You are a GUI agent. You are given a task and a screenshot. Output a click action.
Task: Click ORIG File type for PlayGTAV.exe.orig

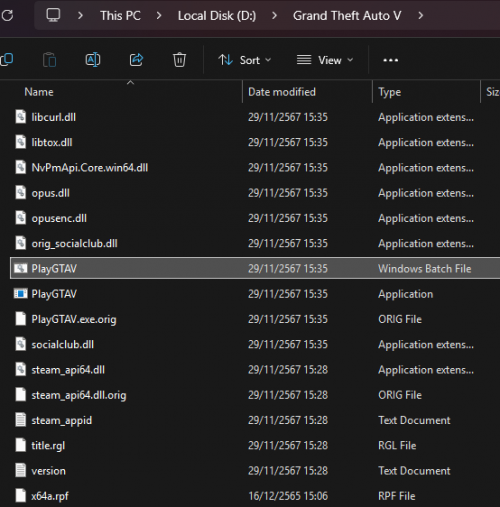point(400,319)
